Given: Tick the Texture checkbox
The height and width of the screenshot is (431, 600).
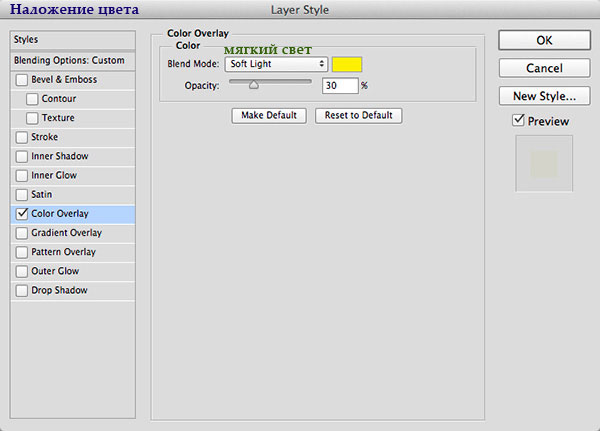Looking at the screenshot, I should click(32, 118).
